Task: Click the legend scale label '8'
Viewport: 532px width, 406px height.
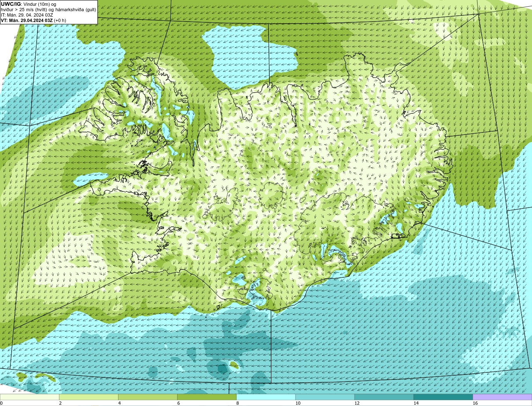Action: (238, 403)
